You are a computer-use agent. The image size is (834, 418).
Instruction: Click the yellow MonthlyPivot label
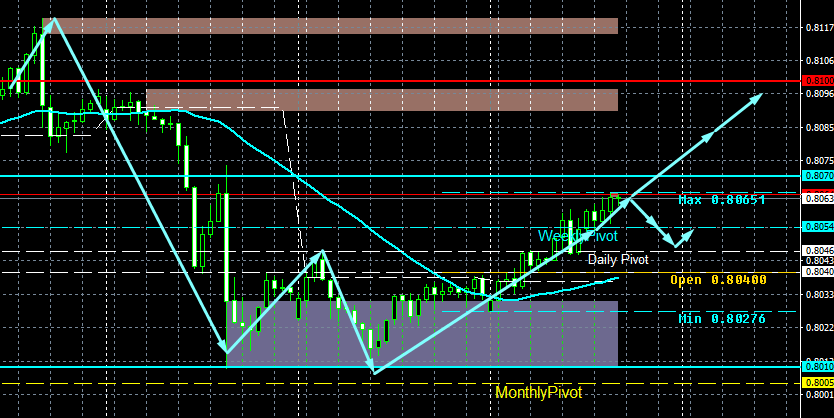click(538, 392)
